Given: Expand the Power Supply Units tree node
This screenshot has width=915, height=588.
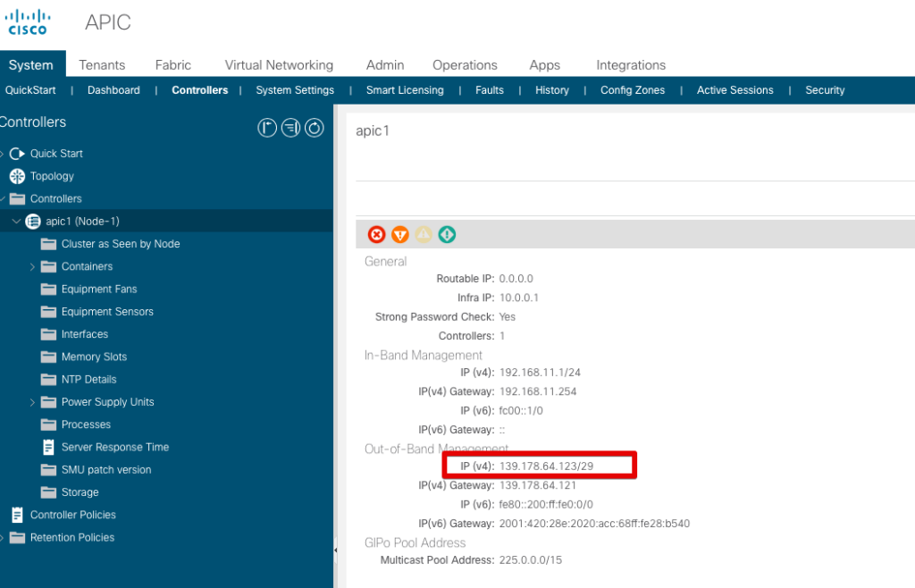Looking at the screenshot, I should [32, 402].
